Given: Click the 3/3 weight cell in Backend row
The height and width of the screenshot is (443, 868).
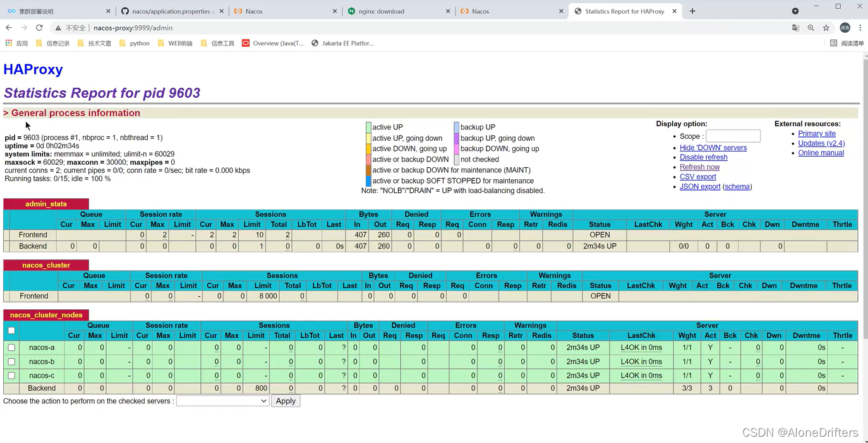Looking at the screenshot, I should (687, 388).
